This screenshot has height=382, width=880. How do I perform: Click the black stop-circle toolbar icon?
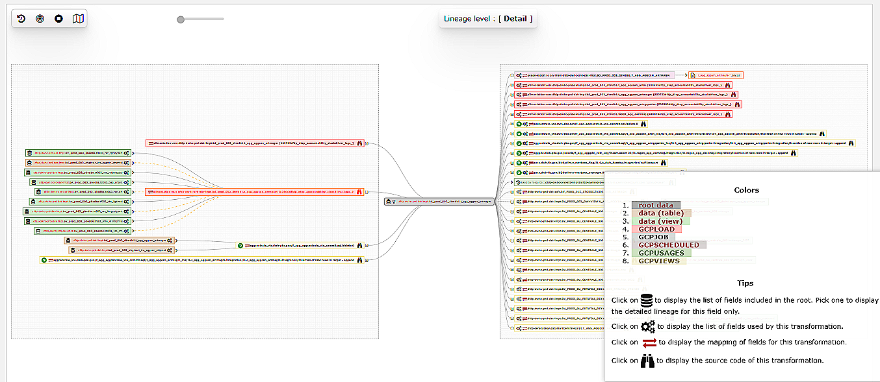(59, 19)
